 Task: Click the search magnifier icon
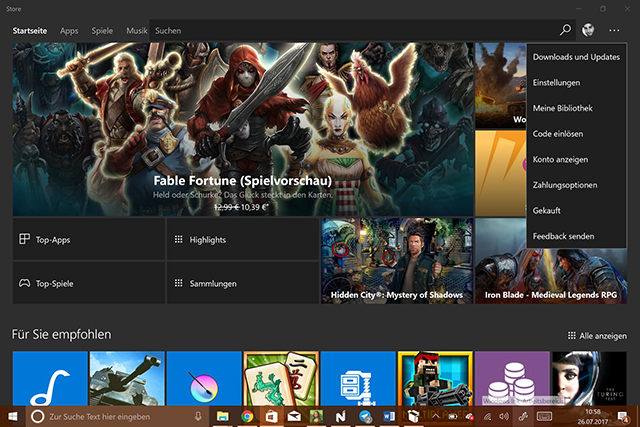coord(565,30)
